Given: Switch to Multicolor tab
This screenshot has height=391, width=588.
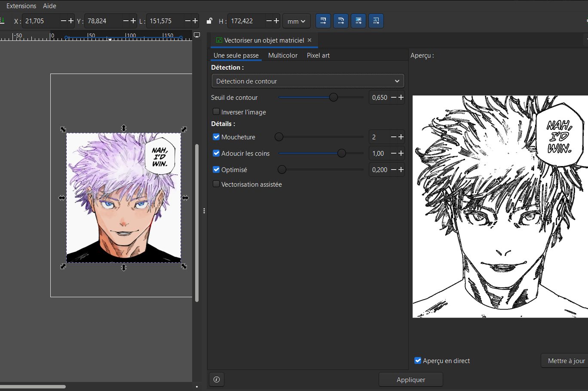Looking at the screenshot, I should point(283,55).
